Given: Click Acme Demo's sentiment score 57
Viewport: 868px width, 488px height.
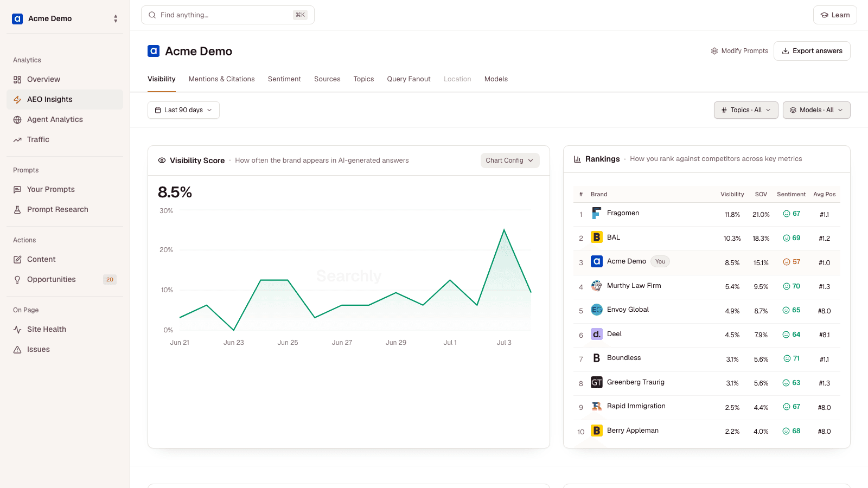Looking at the screenshot, I should (x=792, y=262).
